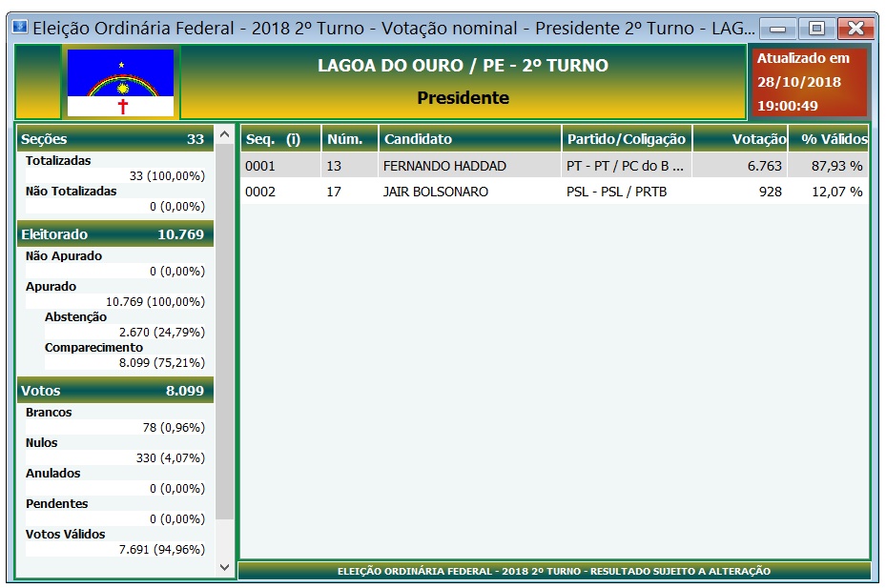This screenshot has width=886, height=588.
Task: Click the scroll up arrow in left panel
Action: click(225, 134)
